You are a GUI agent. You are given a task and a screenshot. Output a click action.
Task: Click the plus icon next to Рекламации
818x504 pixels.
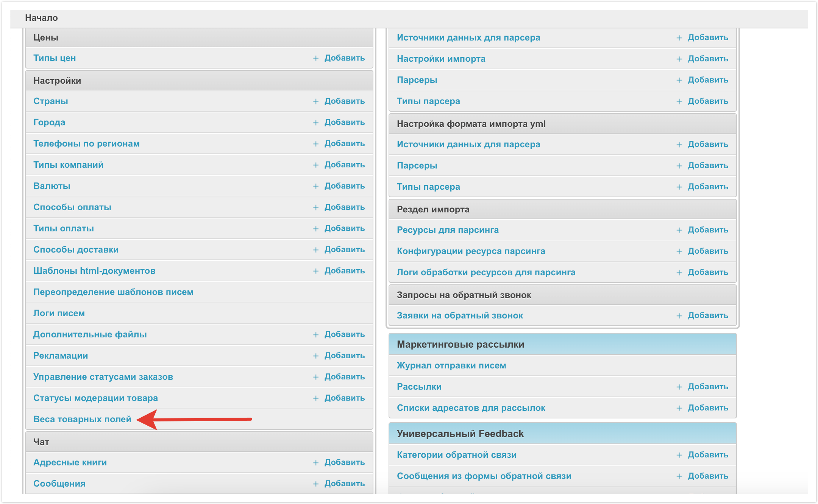coord(315,356)
